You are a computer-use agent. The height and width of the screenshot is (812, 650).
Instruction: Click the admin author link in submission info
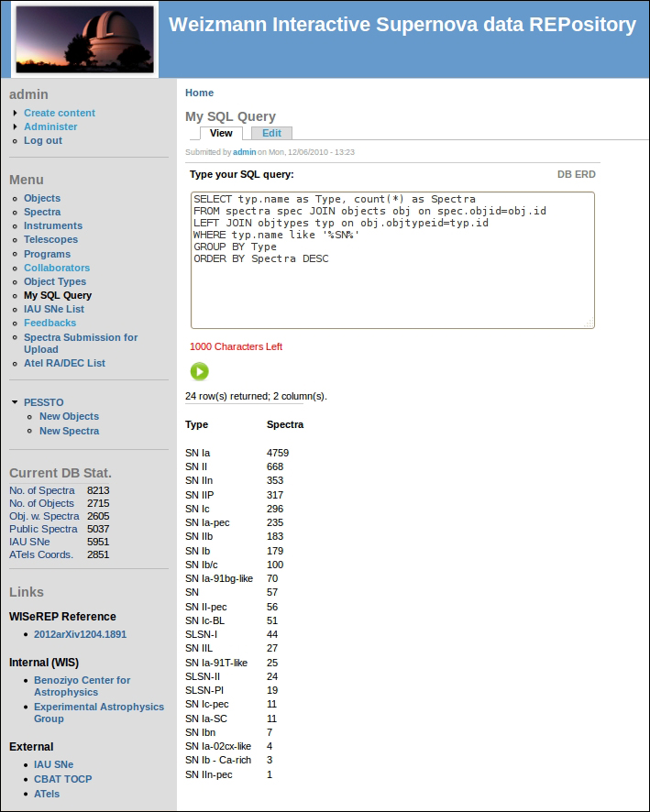pos(244,152)
